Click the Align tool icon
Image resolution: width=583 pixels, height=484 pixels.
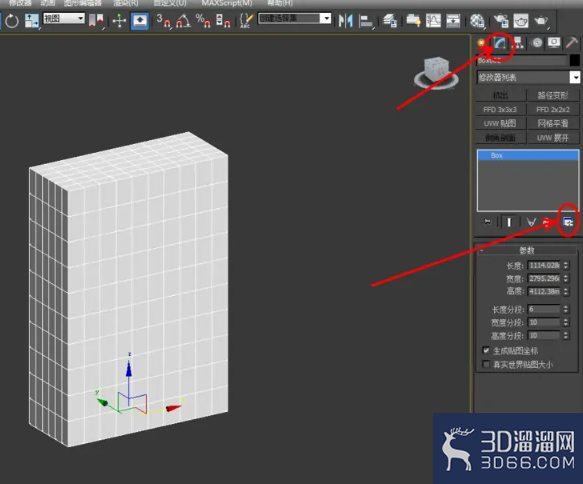tap(366, 20)
